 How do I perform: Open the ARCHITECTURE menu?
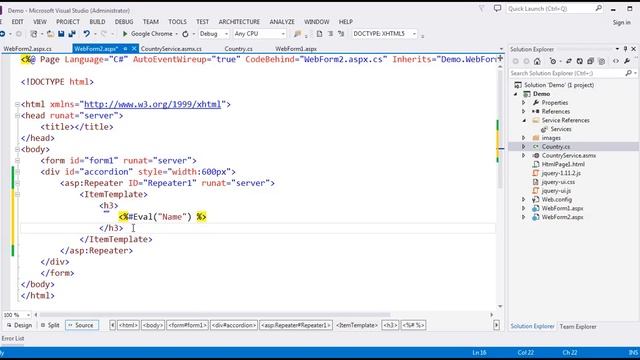tap(239, 22)
